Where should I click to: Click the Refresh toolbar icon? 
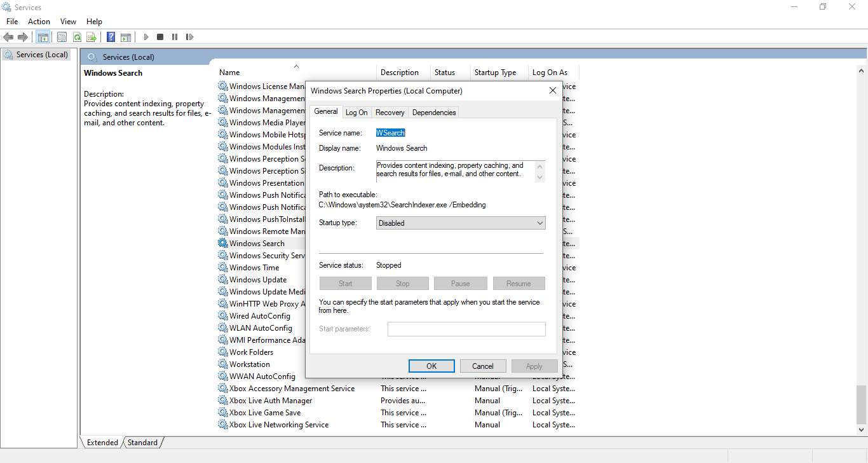tap(77, 38)
